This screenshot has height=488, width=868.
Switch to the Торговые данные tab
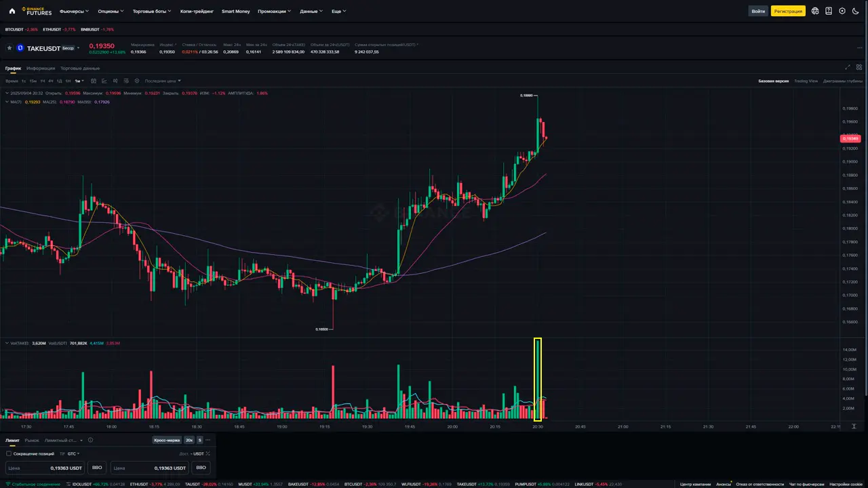[x=80, y=68]
